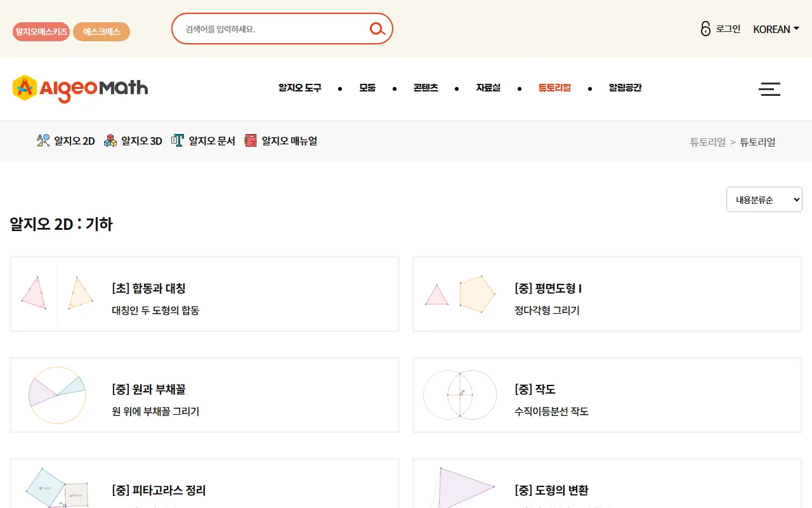Click the 알지오 매뉴얼 book icon

[x=251, y=140]
